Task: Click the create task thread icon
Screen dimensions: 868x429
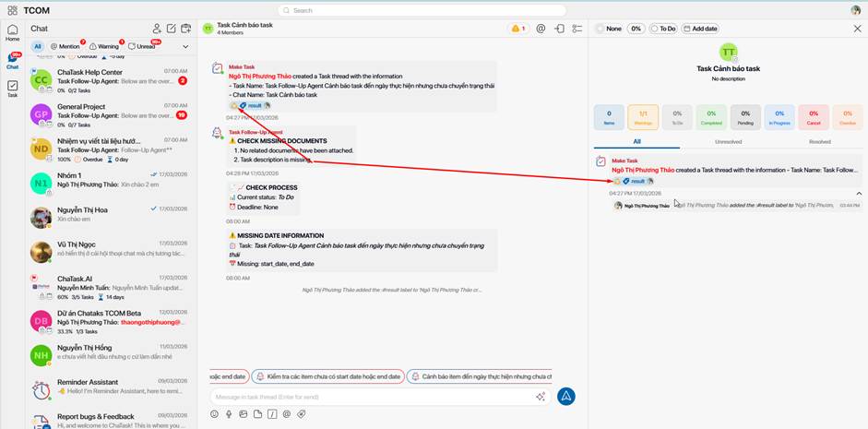Action: (186, 29)
